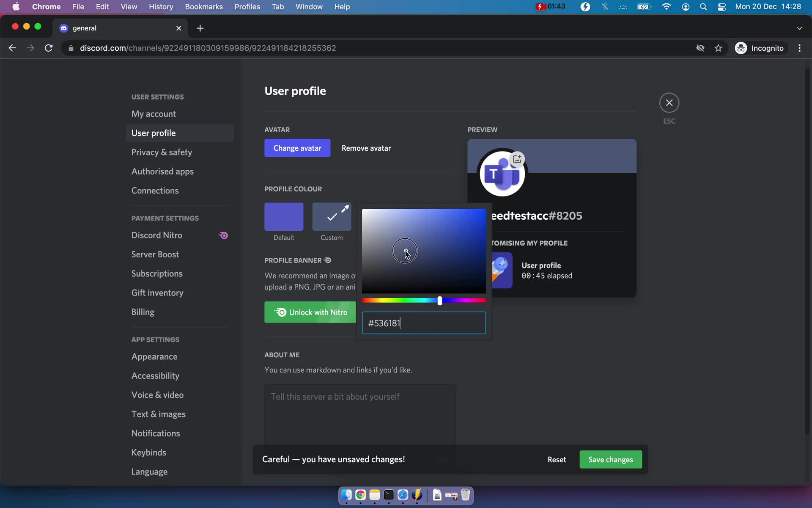Viewport: 812px width, 508px height.
Task: Click the Reset unsaved changes button
Action: point(557,459)
